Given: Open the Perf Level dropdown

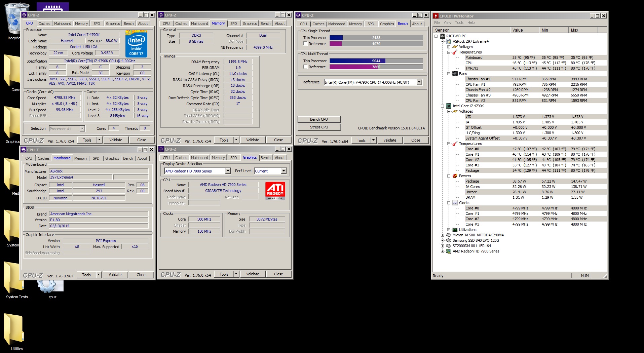Looking at the screenshot, I should click(283, 171).
